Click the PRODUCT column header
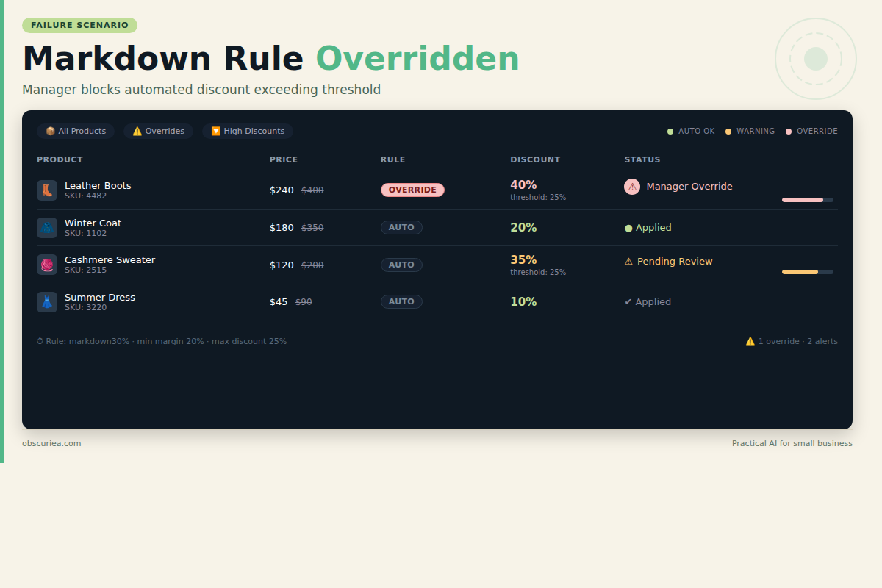The image size is (882, 588). (60, 159)
